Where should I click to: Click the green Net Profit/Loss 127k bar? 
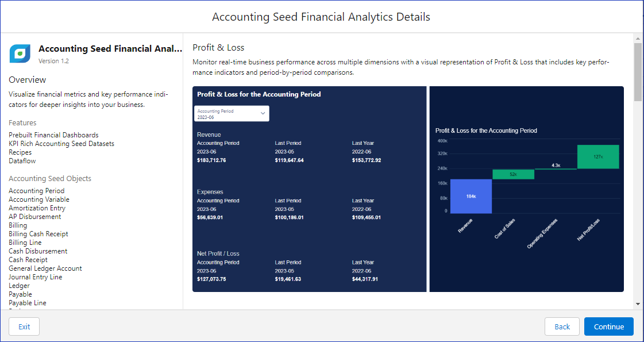coord(598,156)
